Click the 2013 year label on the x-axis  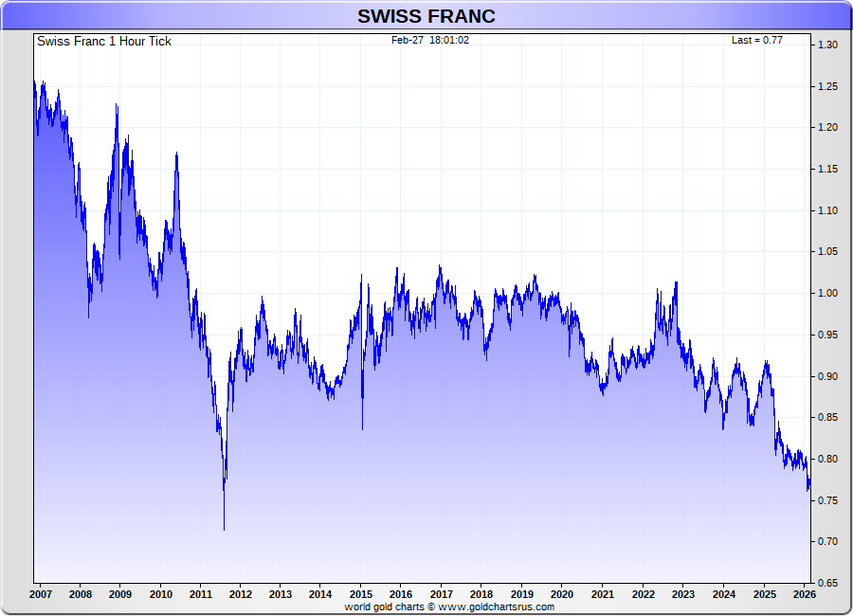(281, 594)
